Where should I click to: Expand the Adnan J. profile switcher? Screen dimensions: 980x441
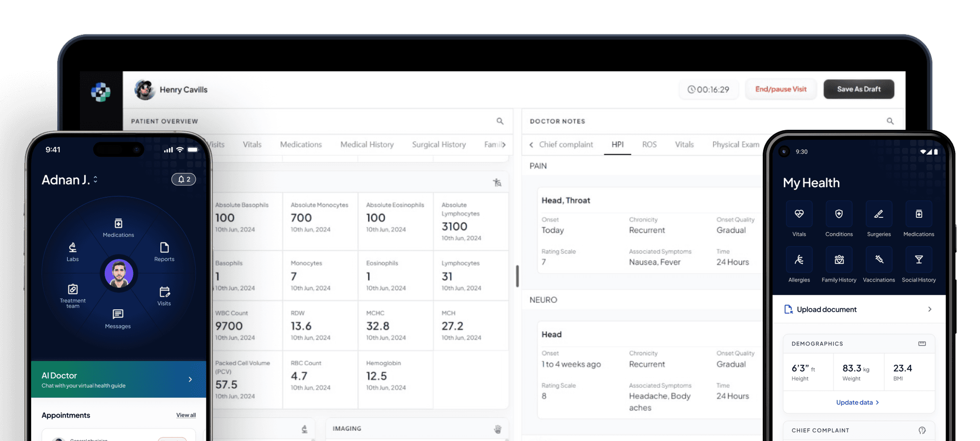[95, 180]
